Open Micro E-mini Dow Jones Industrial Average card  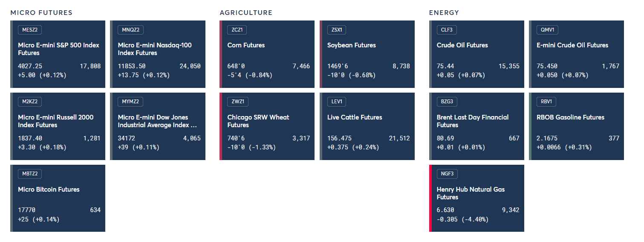(x=158, y=126)
